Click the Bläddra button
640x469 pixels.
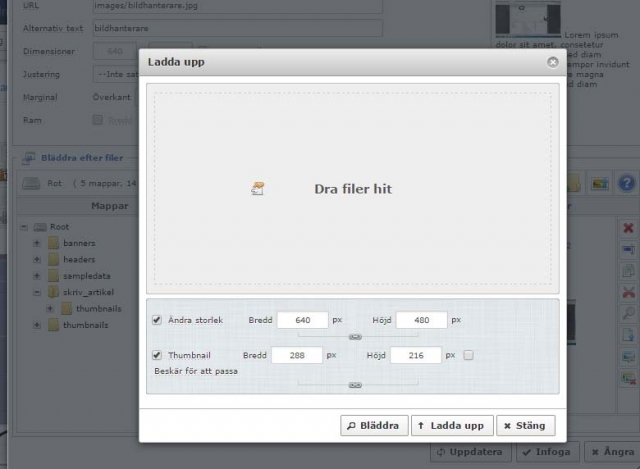(x=373, y=425)
